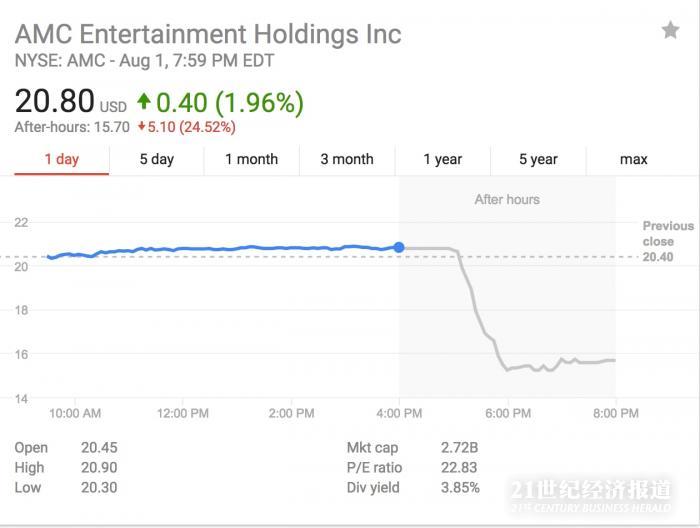Click the Mkt cap value 2.72B

pyautogui.click(x=458, y=448)
